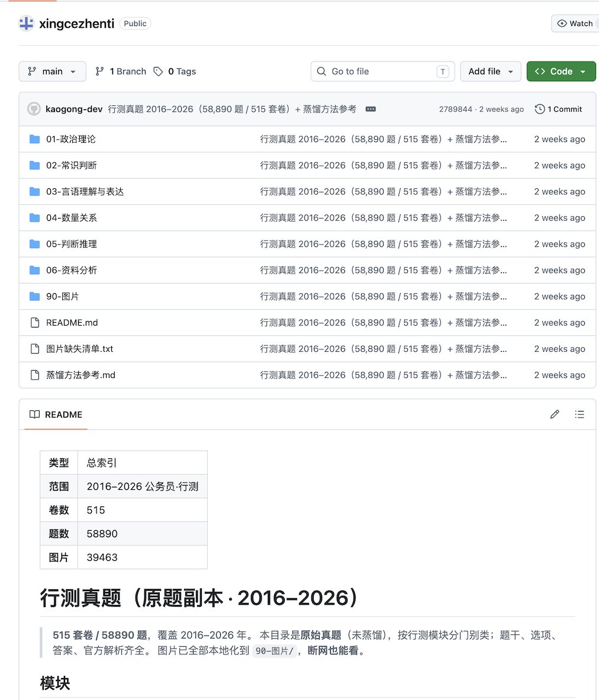Open the 图片缺失清单.txt file
This screenshot has width=599, height=700.
79,349
